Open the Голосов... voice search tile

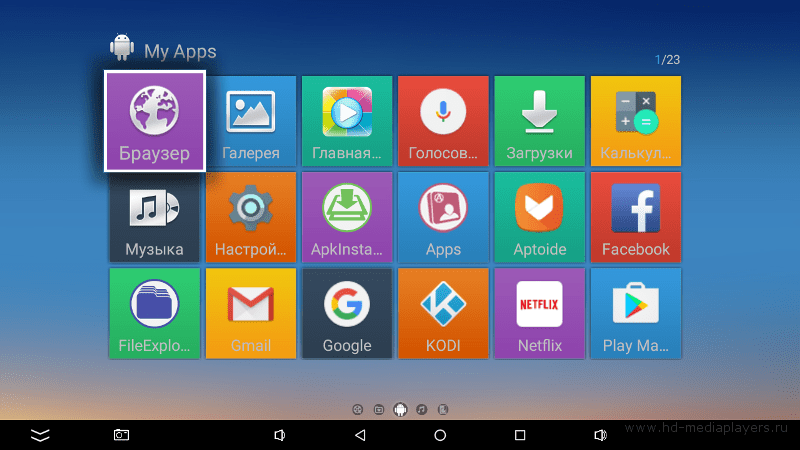(443, 121)
